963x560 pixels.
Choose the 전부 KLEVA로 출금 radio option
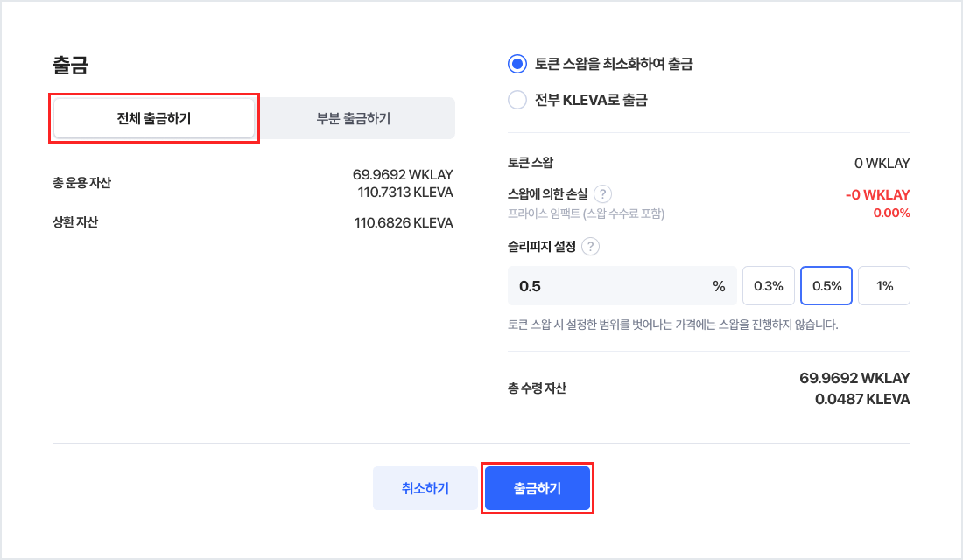click(x=517, y=100)
